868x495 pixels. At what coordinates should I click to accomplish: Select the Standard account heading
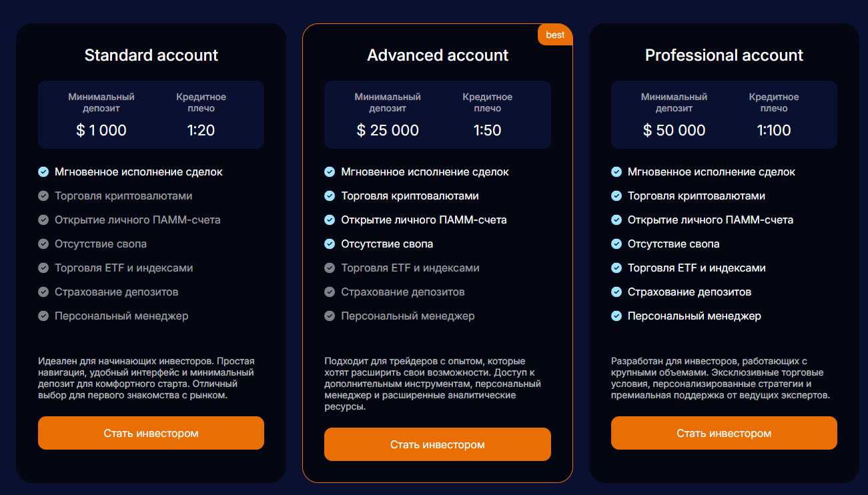[151, 55]
